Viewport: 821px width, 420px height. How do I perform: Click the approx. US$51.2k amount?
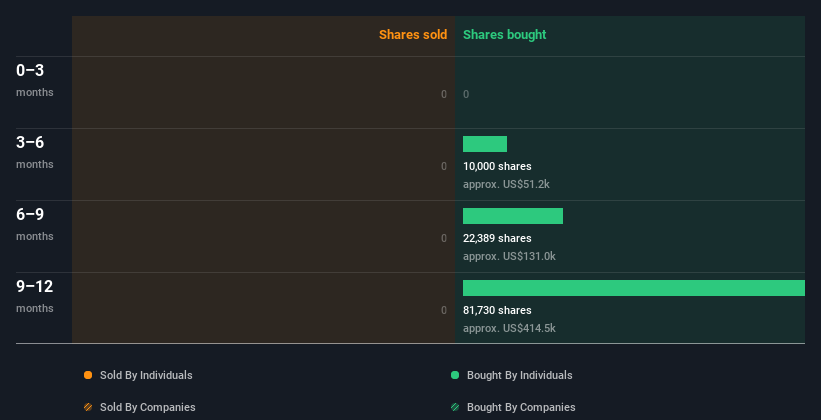(x=506, y=184)
